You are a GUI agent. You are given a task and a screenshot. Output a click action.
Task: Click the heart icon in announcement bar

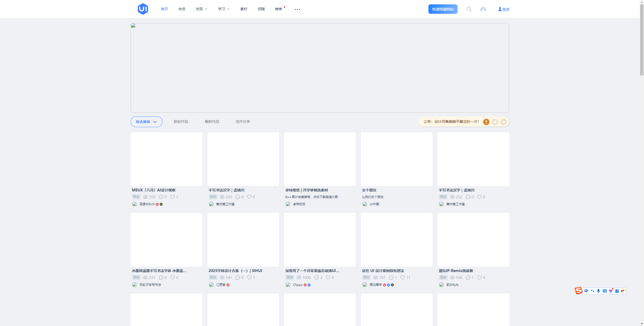pyautogui.click(x=495, y=122)
